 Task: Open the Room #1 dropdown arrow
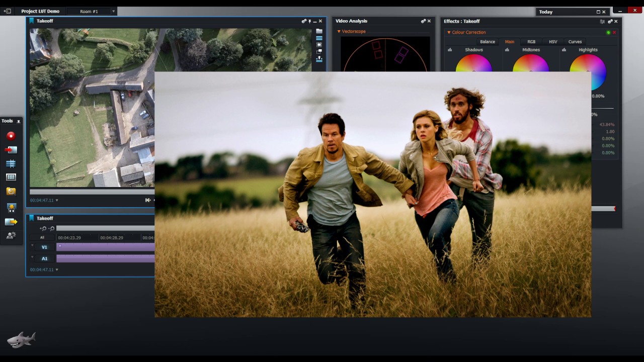(x=113, y=11)
